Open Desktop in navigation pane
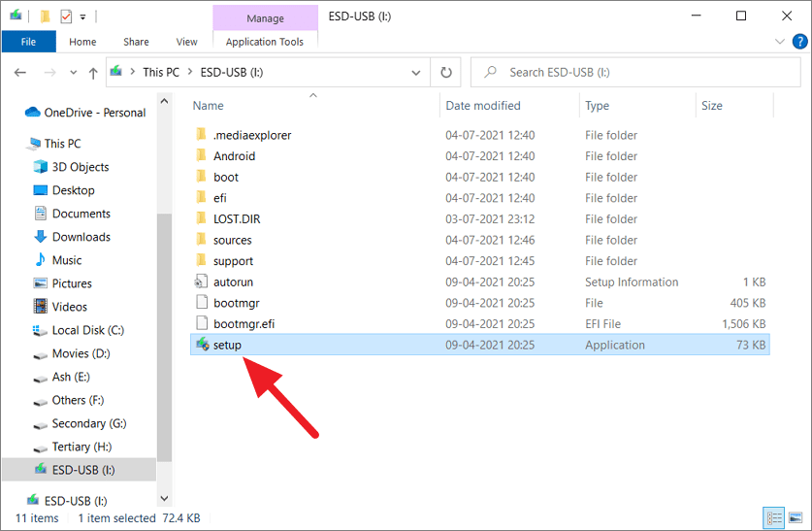The image size is (812, 531). 64,190
